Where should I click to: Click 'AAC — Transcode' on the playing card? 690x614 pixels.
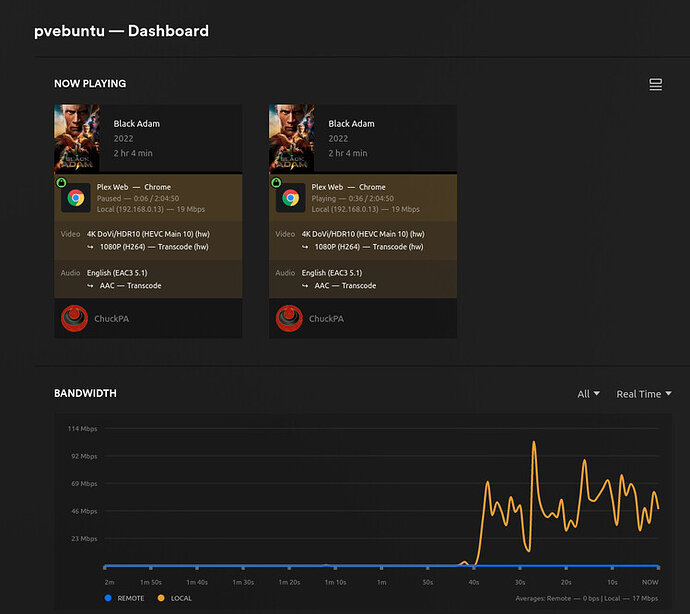pos(345,286)
